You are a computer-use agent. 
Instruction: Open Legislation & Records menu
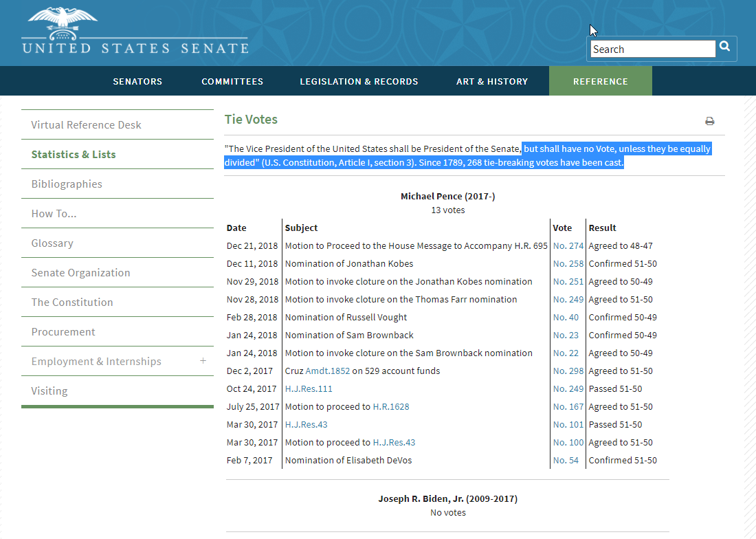pos(359,82)
